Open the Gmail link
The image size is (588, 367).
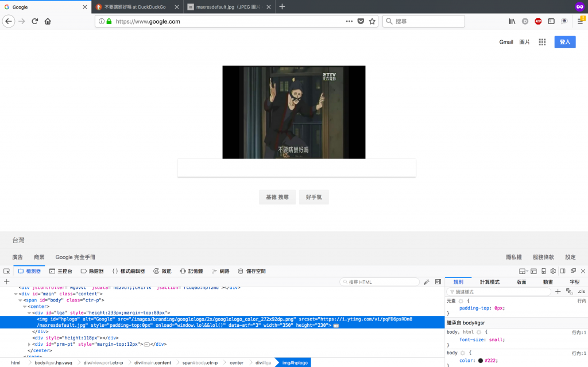pos(506,42)
